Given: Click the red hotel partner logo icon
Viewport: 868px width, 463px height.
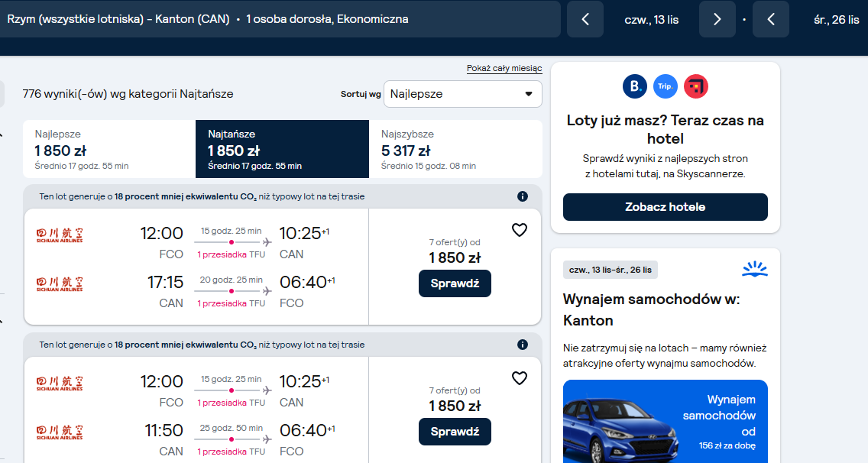Looking at the screenshot, I should tap(696, 86).
